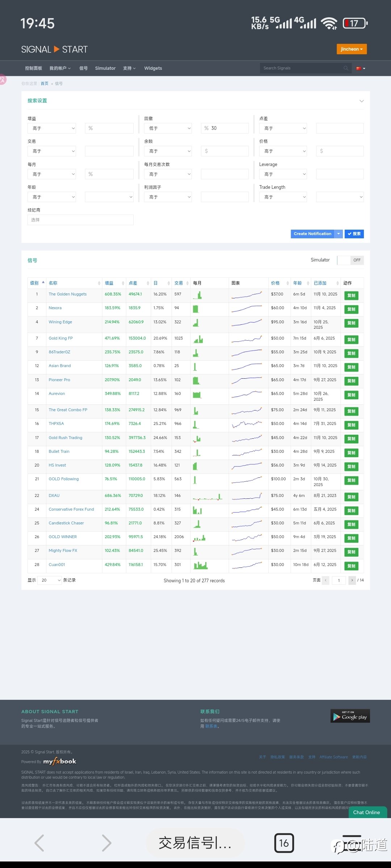The width and height of the screenshot is (391, 868).
Task: Click the Wining Edge growth chart thumbnail
Action: click(247, 323)
